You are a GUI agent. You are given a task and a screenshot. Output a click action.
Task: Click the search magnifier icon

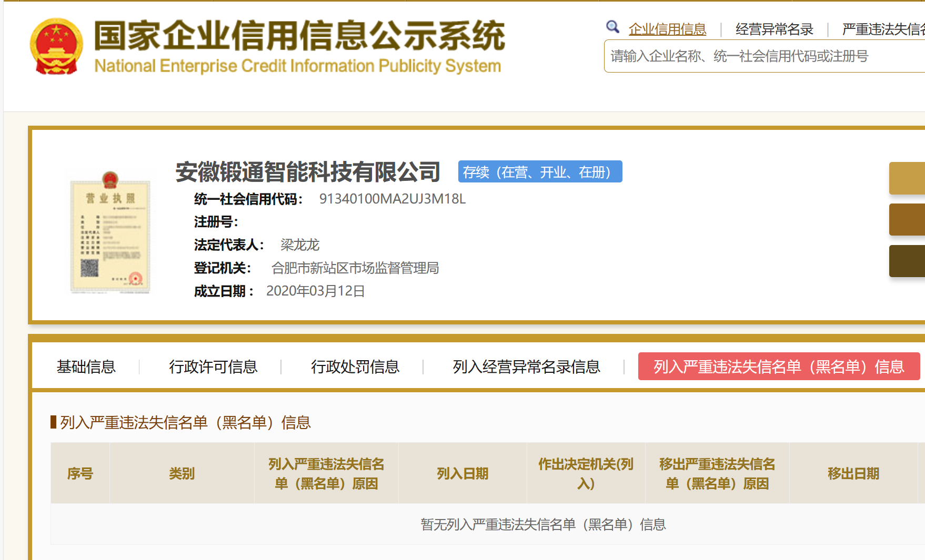[612, 27]
